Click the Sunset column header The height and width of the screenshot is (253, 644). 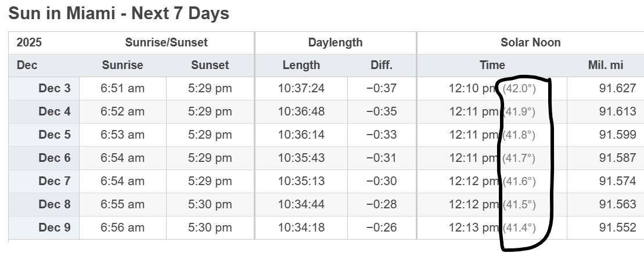tap(210, 65)
